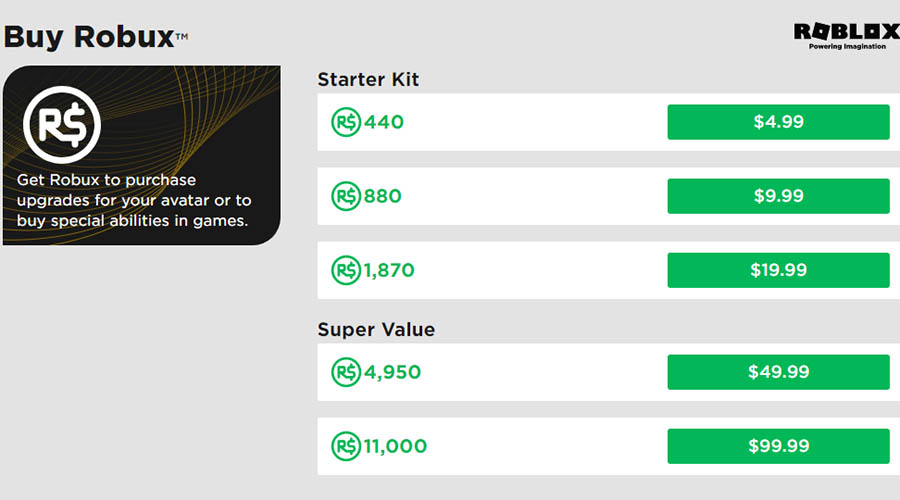Viewport: 900px width, 500px height.
Task: Click the 440 Robux amount text
Action: 384,122
